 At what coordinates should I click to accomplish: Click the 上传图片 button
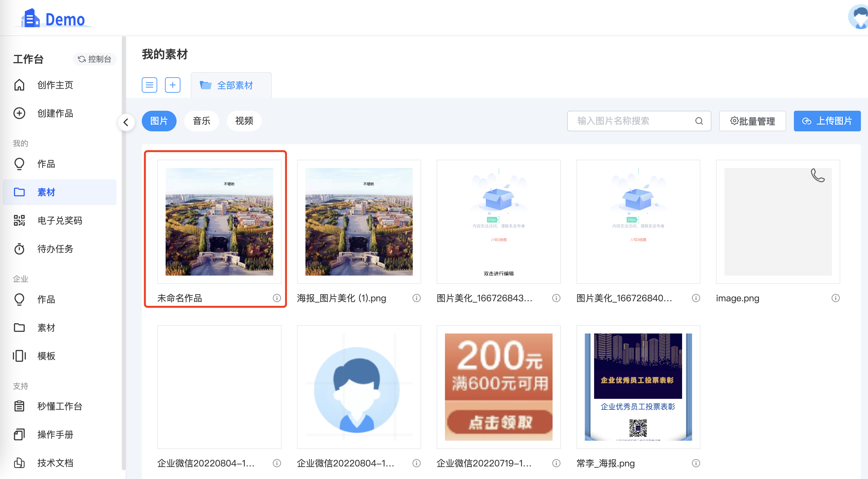(827, 121)
